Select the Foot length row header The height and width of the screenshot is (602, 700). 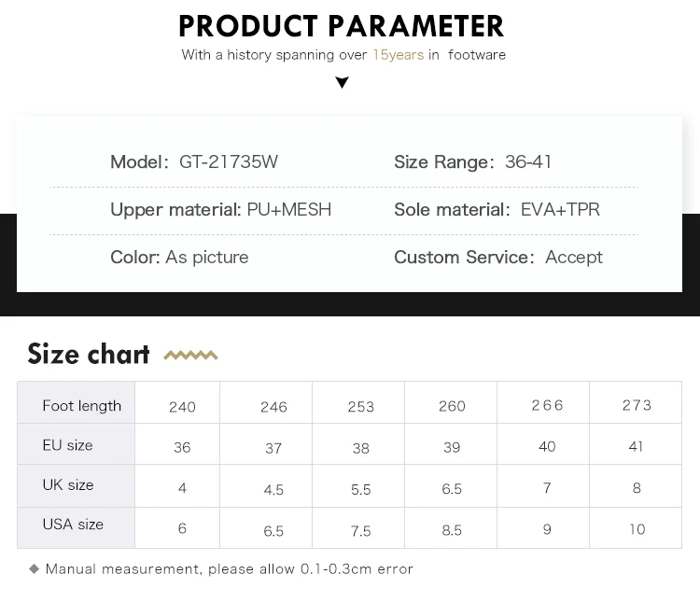[82, 406]
